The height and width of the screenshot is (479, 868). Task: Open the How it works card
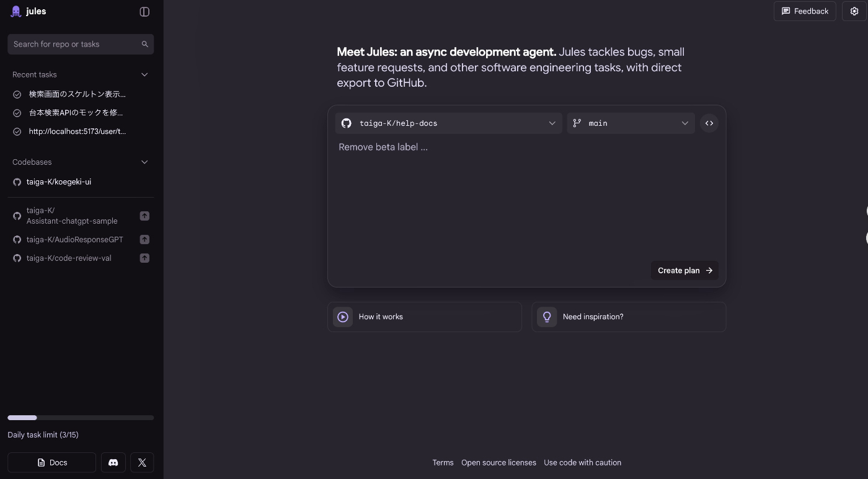[x=425, y=317]
